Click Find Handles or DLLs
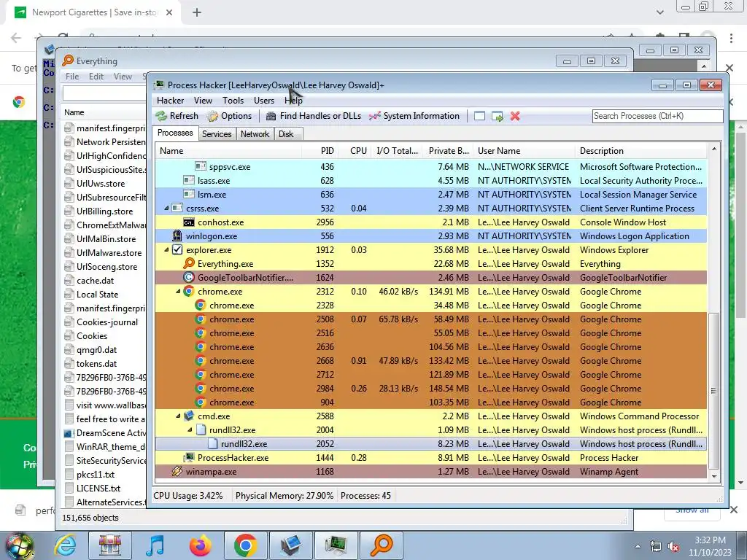The height and width of the screenshot is (560, 747). (314, 116)
